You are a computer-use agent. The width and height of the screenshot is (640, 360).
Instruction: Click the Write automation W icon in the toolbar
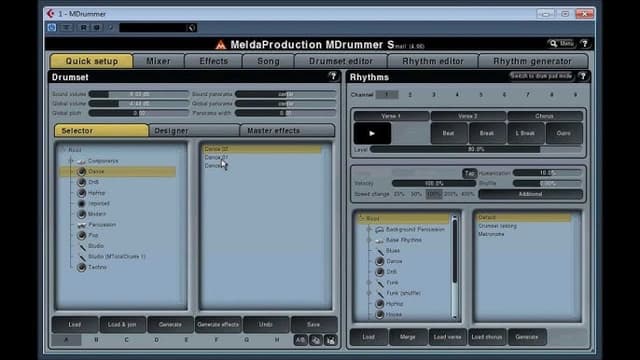point(97,27)
